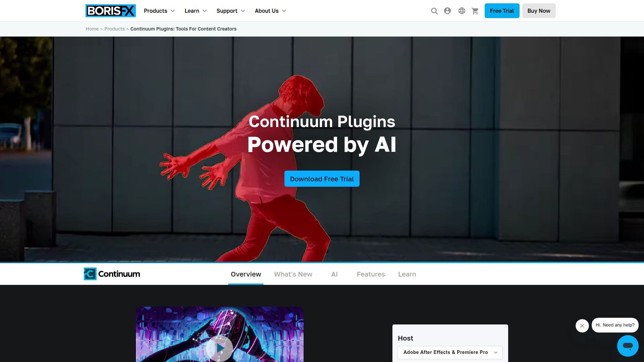
Task: Open the Learn tab in Continuum bar
Action: pyautogui.click(x=407, y=274)
